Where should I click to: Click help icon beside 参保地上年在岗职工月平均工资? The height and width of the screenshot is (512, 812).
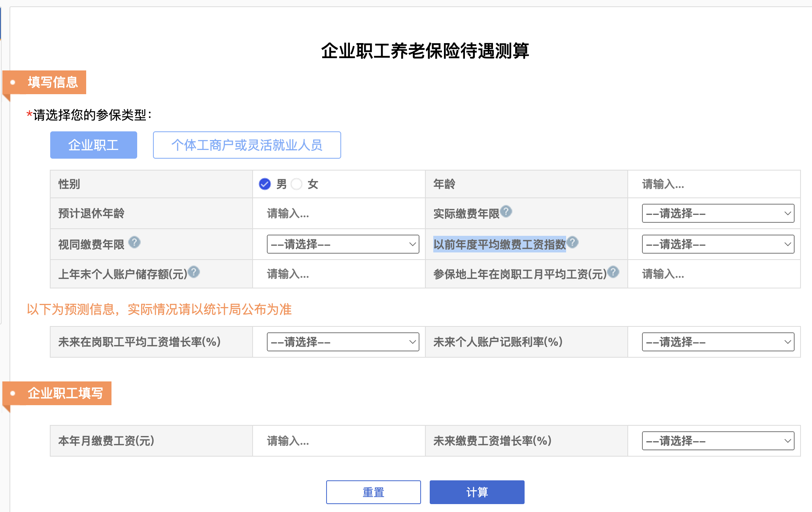point(613,272)
